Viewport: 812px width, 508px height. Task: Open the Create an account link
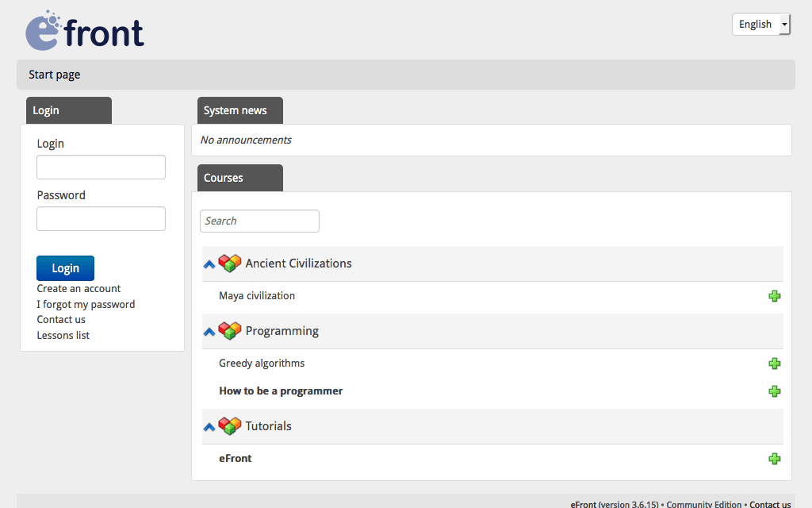[79, 289]
